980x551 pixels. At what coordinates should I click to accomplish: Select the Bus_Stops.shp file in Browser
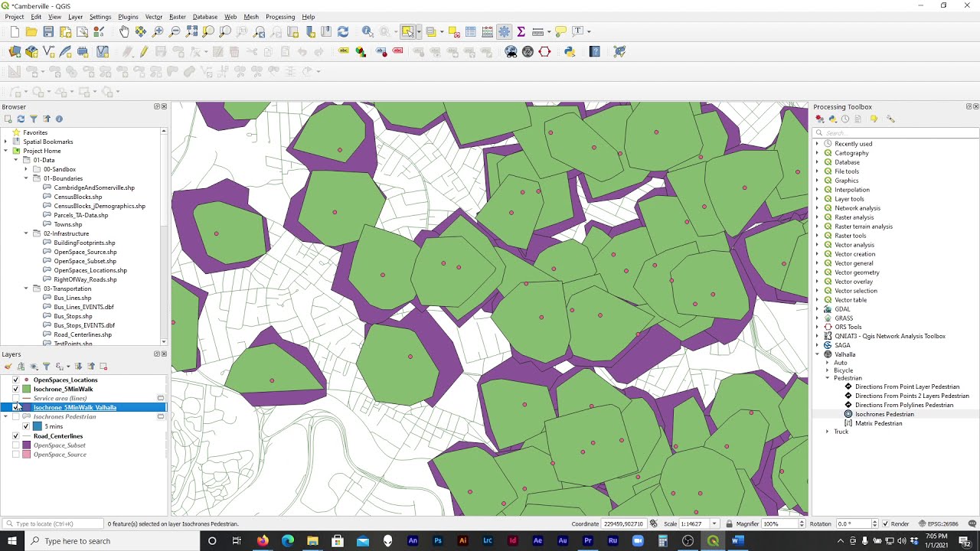point(73,316)
